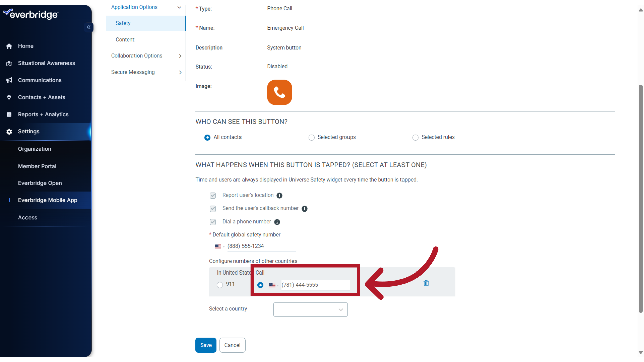Select the 911 radio option
644x362 pixels.
[220, 285]
